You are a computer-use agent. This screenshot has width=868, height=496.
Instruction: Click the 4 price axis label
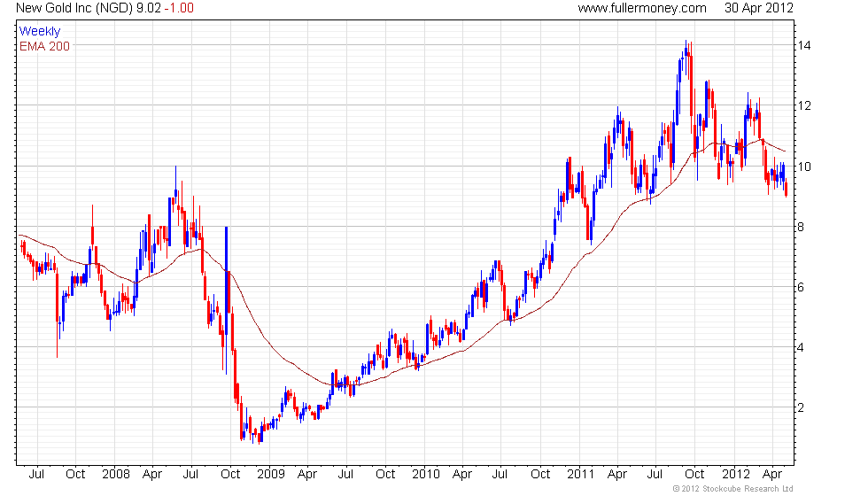click(801, 347)
